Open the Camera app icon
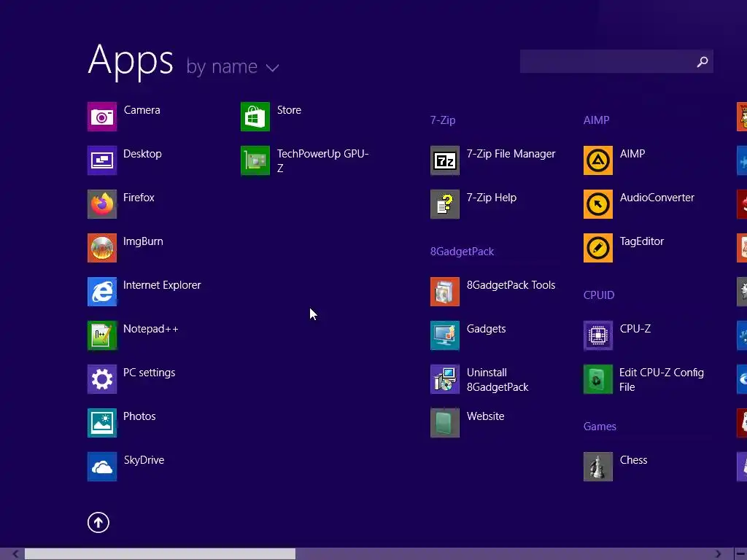 click(x=102, y=117)
